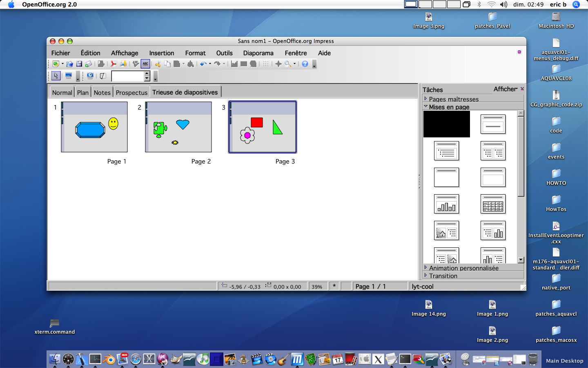The width and height of the screenshot is (588, 368).
Task: Open the New document type dropdown arrow
Action: [62, 64]
